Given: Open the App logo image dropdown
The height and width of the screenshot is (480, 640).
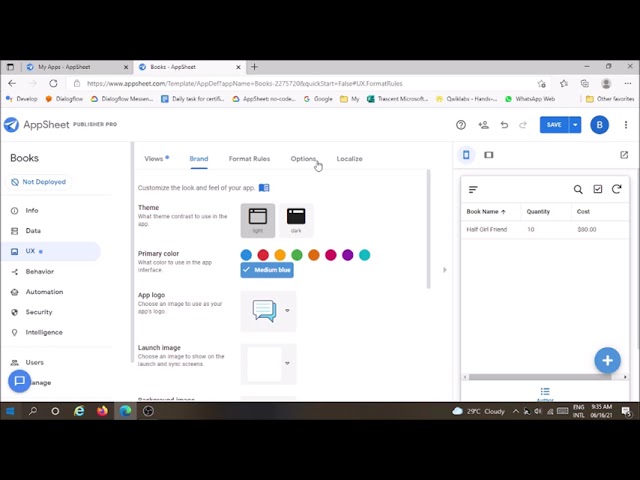Looking at the screenshot, I should point(287,311).
